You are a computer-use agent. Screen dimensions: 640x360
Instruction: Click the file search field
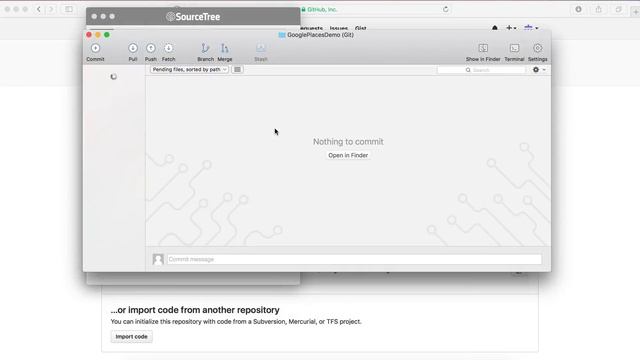tap(482, 70)
